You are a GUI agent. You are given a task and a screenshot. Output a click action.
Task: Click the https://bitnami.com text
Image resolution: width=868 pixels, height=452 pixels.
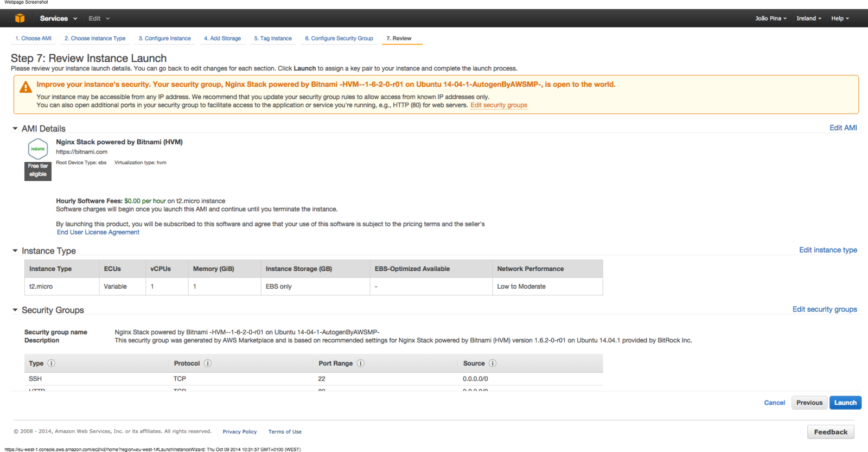(x=82, y=152)
